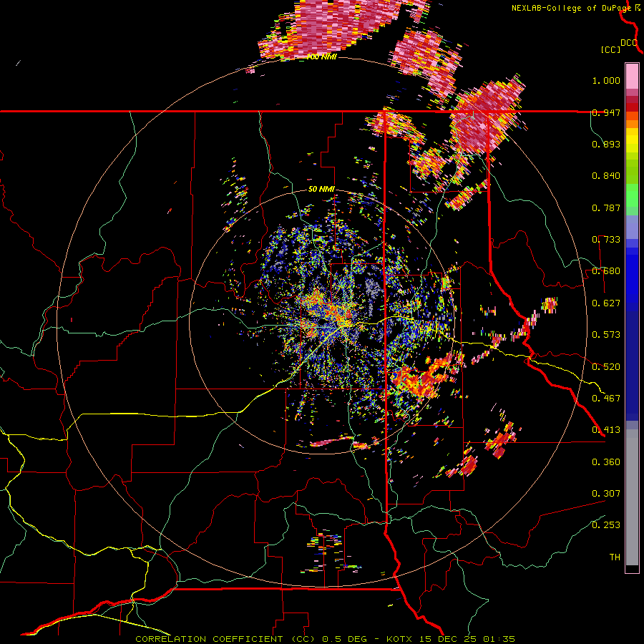Screen dimensions: 644x644
Task: Click the 0.947 legend value
Action: 606,112
